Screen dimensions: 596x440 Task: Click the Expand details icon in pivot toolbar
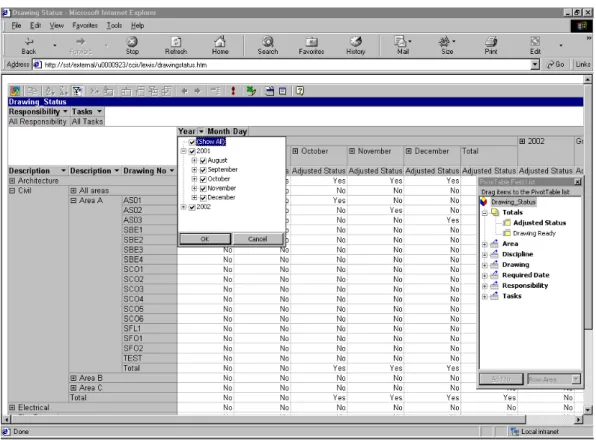point(216,91)
